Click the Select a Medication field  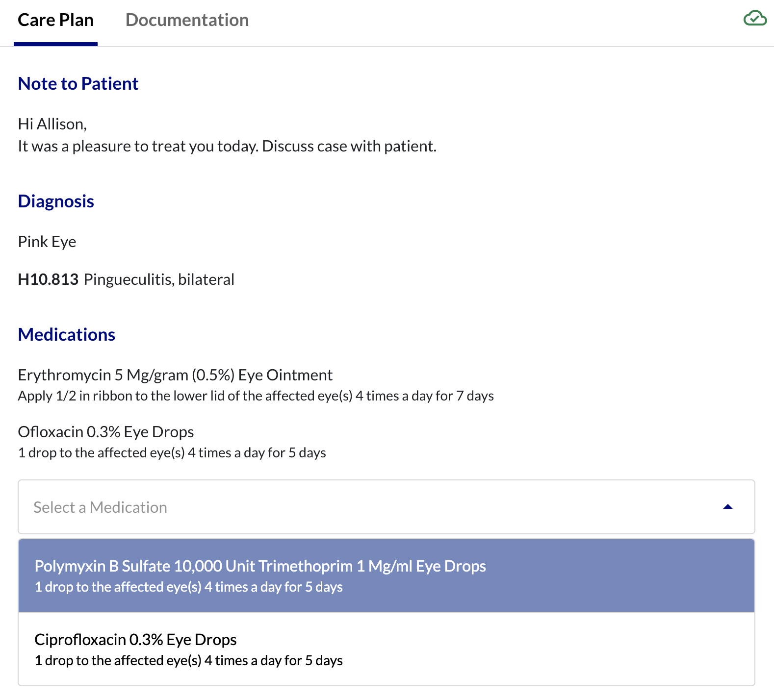click(x=387, y=507)
